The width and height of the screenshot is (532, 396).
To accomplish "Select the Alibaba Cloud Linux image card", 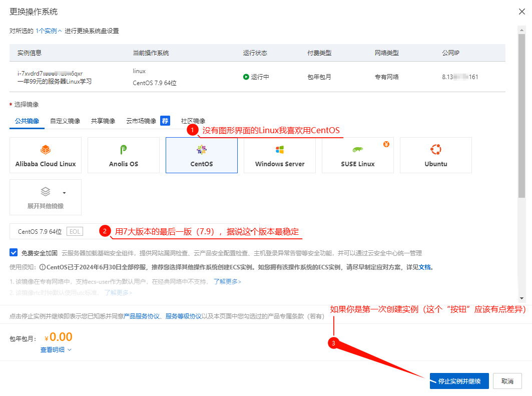I will [46, 155].
